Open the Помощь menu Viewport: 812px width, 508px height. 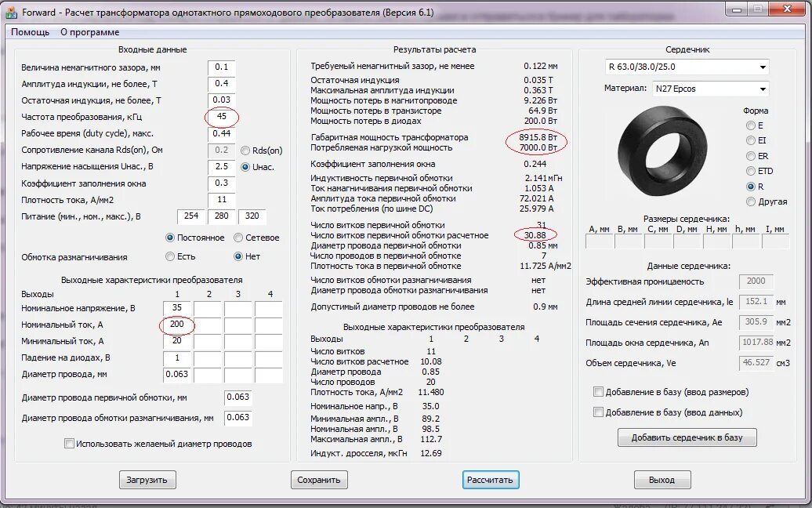click(x=30, y=32)
